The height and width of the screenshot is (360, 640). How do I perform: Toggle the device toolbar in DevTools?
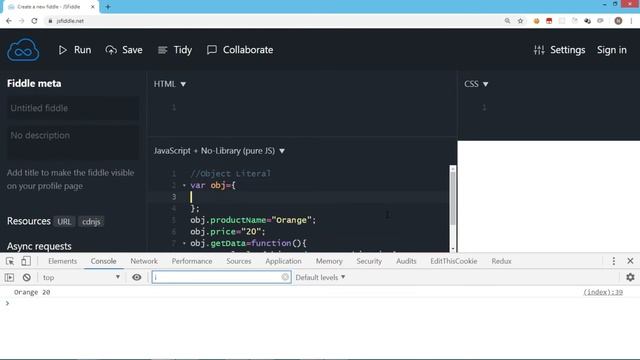click(26, 261)
